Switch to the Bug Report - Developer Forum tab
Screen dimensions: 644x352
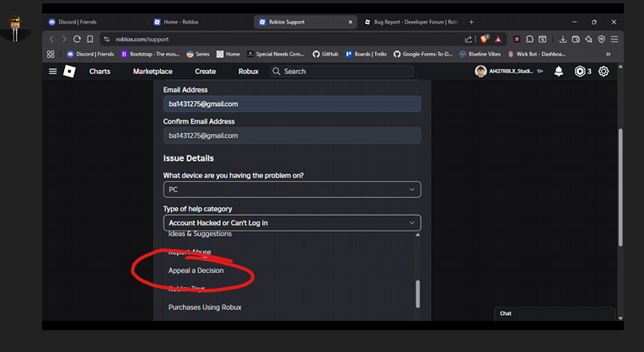412,22
